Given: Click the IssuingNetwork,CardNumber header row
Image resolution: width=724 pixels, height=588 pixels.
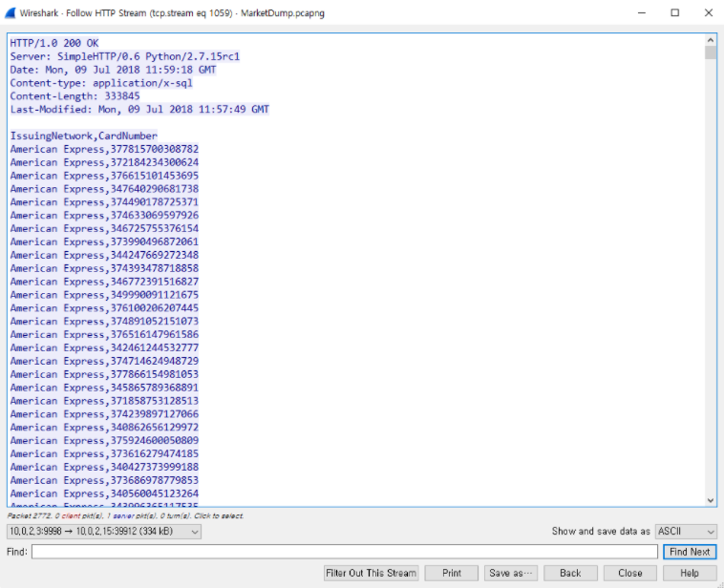Looking at the screenshot, I should (84, 136).
